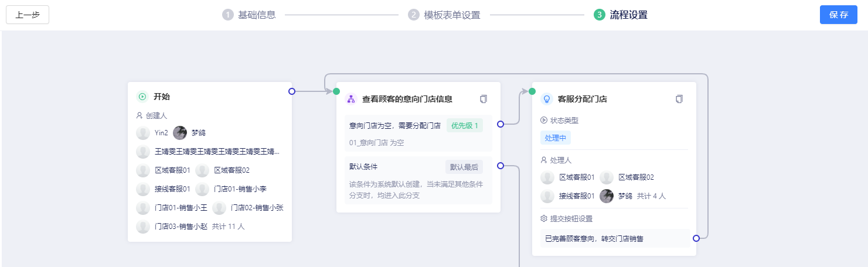The height and width of the screenshot is (267, 868).
Task: Click avatar of creator Yin2
Action: tap(143, 133)
